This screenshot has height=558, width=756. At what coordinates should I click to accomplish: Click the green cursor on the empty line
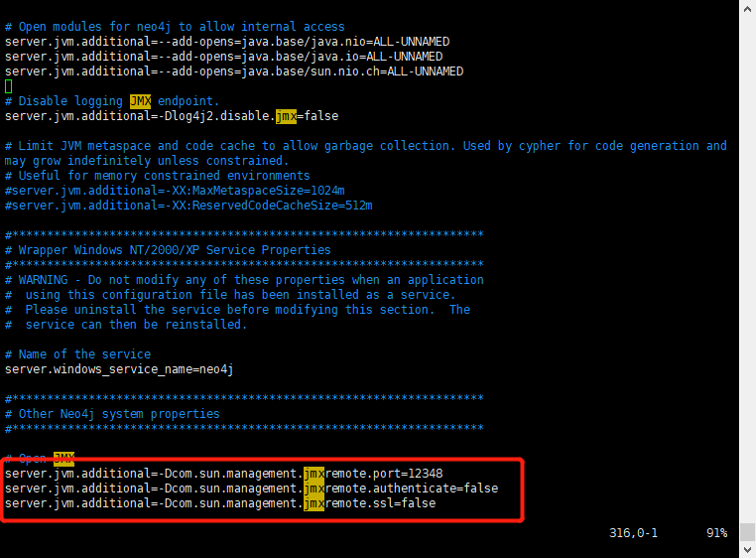8,86
